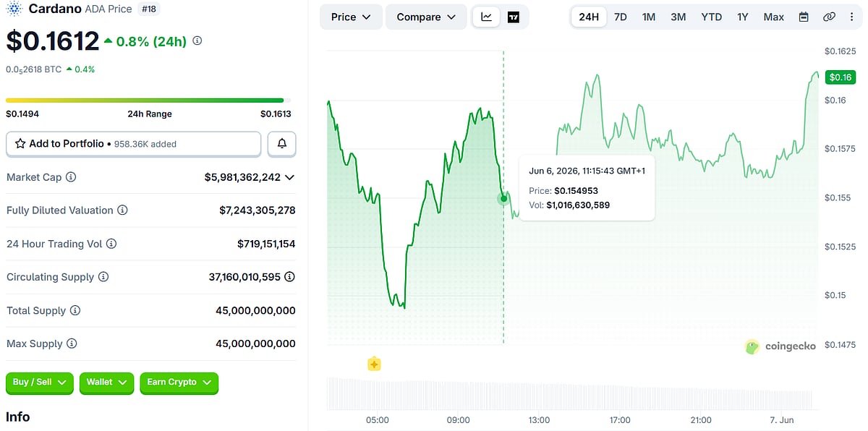This screenshot has height=431, width=868.
Task: Open the calendar date range picker
Action: pos(804,17)
